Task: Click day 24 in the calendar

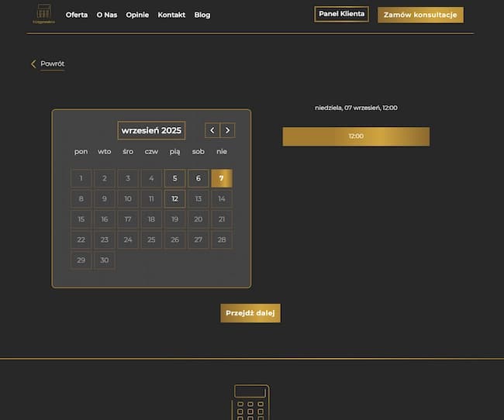Action: coord(128,239)
